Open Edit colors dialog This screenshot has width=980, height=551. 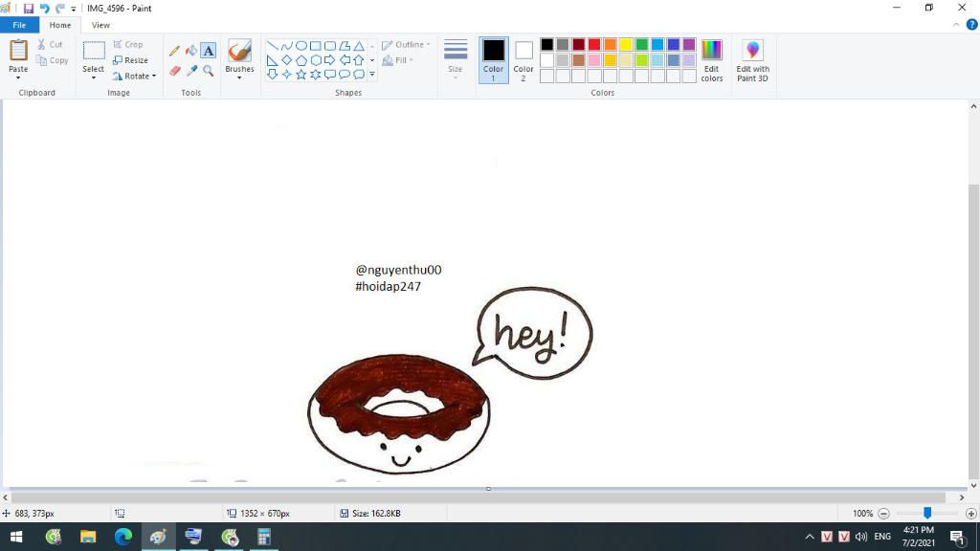[x=711, y=60]
